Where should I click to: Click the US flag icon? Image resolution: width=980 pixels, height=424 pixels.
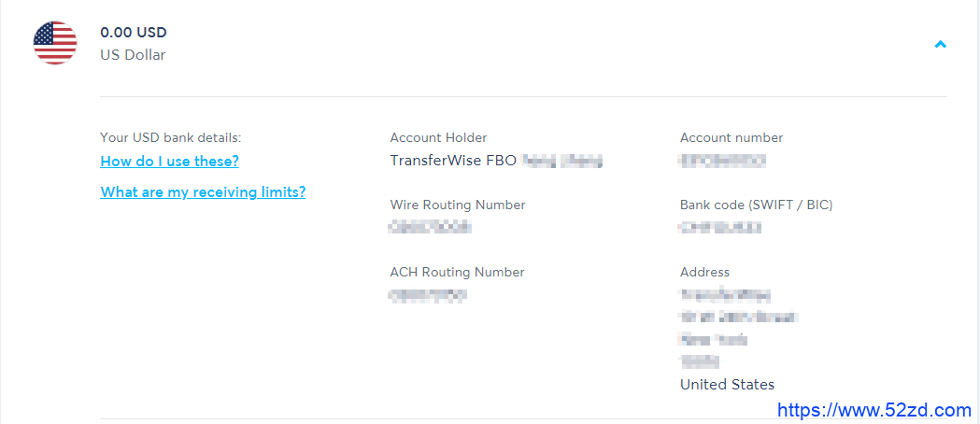click(55, 43)
